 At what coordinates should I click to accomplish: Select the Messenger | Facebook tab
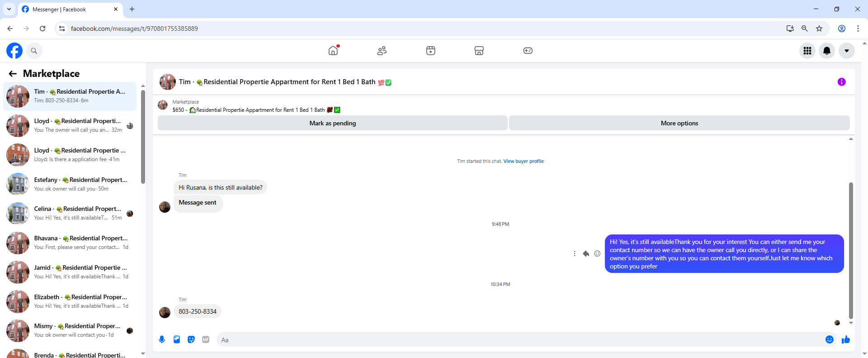coord(70,9)
